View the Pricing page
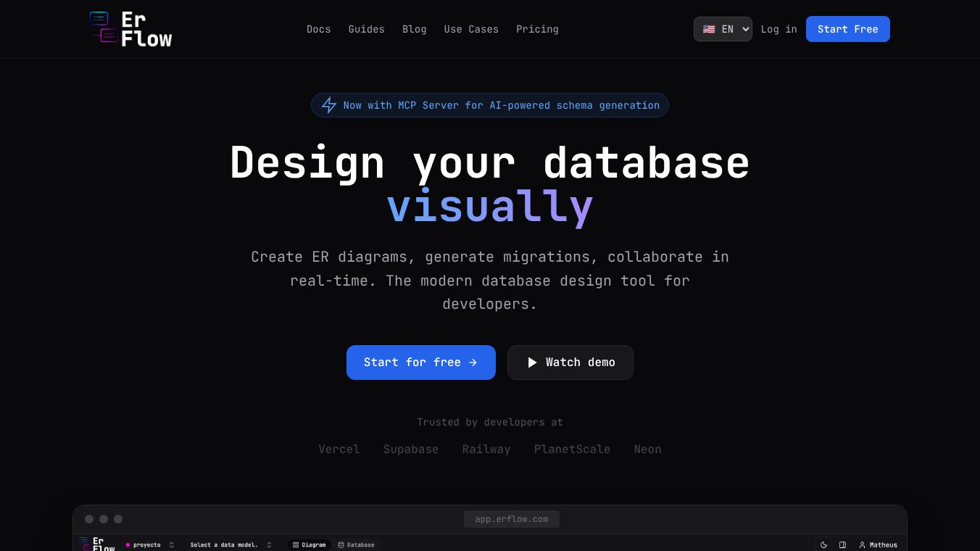Viewport: 980px width, 551px height. pos(537,29)
